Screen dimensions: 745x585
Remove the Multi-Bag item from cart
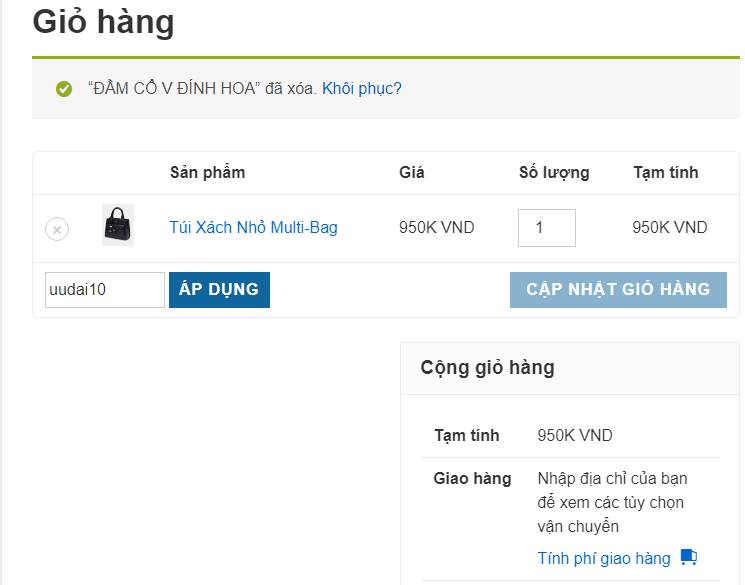click(x=57, y=229)
